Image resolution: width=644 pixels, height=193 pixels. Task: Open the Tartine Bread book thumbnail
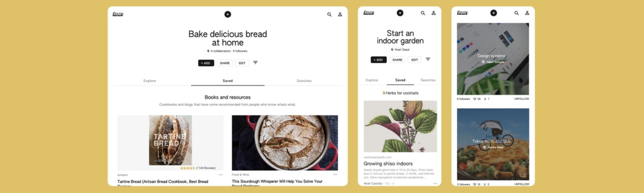(x=170, y=140)
